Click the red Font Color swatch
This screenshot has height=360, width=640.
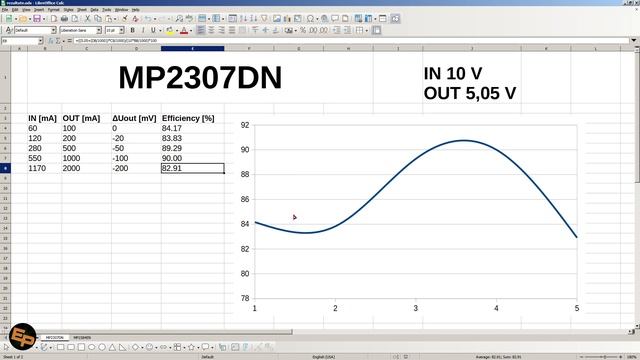pos(184,31)
